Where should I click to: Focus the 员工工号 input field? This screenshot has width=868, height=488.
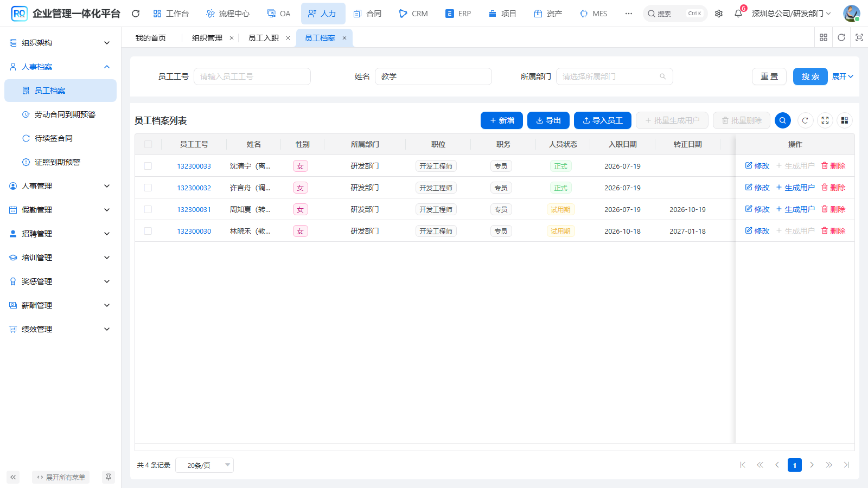(x=252, y=76)
